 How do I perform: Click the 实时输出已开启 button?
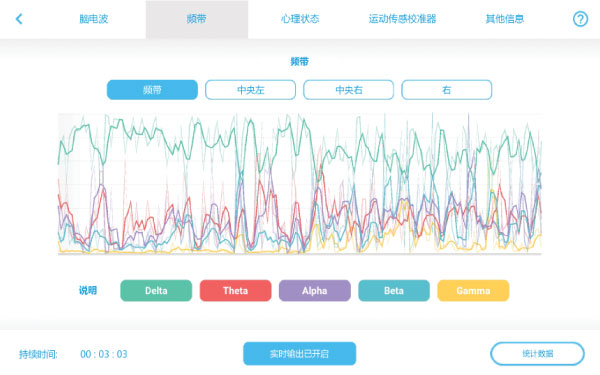click(300, 354)
